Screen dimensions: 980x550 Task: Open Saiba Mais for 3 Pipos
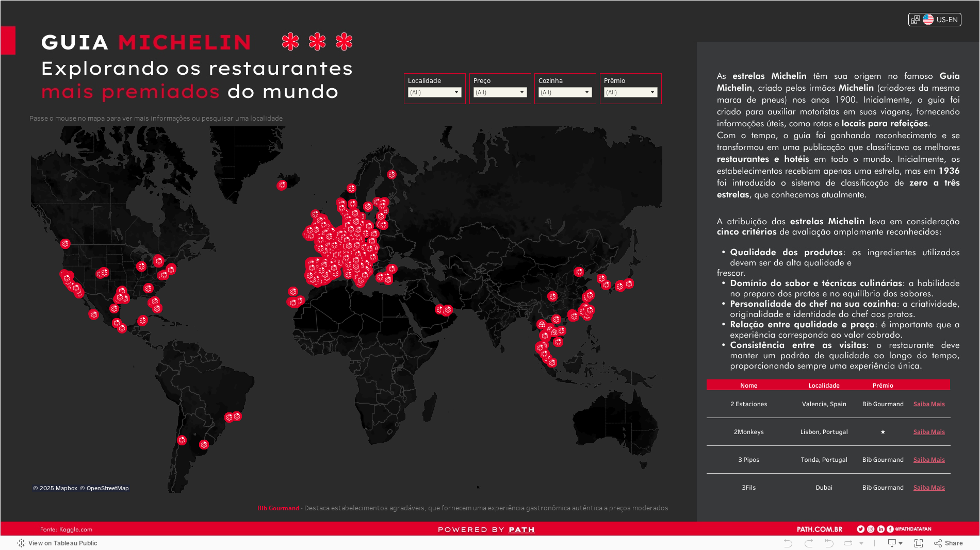(x=929, y=460)
